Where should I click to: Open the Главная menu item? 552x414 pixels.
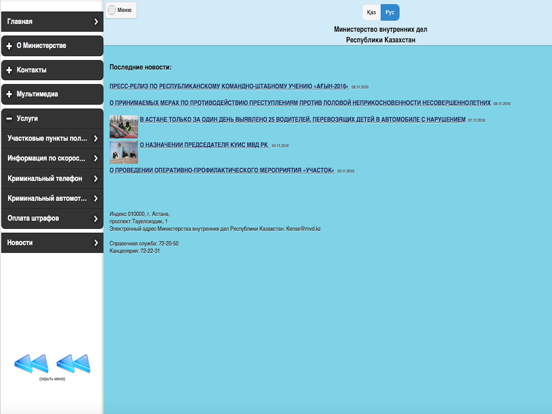pyautogui.click(x=52, y=21)
